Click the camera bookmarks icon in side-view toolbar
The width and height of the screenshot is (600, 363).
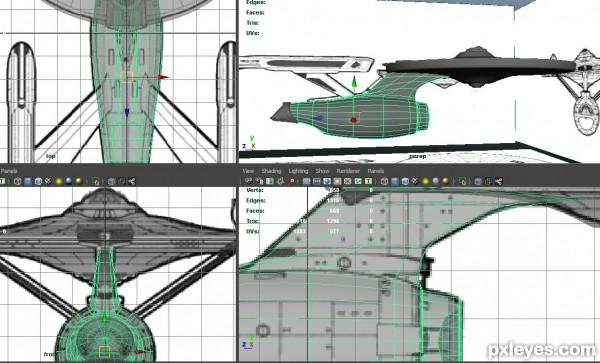pos(270,181)
